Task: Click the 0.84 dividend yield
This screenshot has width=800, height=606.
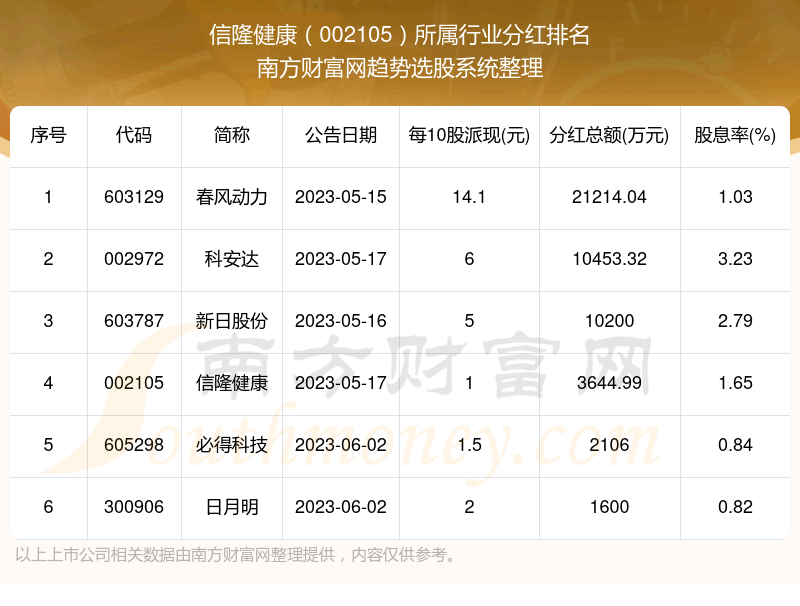Action: (x=735, y=445)
